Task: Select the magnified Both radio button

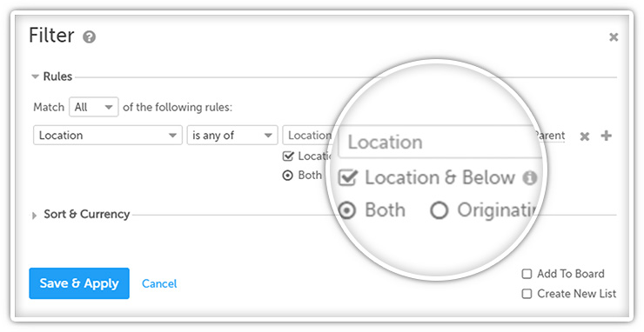Action: [x=347, y=211]
